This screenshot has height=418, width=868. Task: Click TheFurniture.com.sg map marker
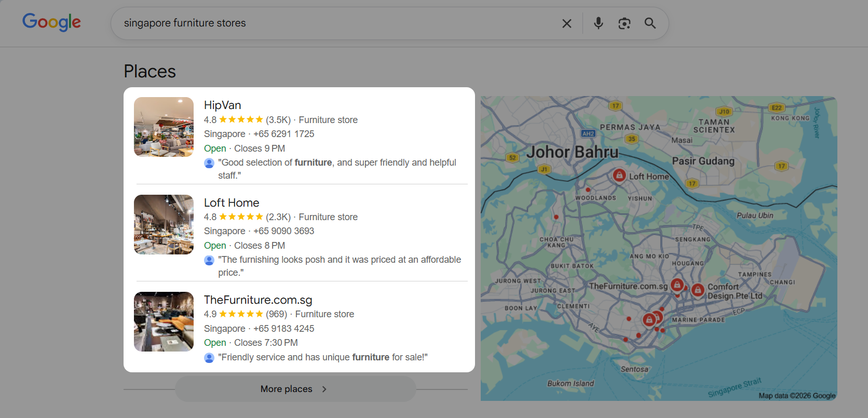click(676, 285)
